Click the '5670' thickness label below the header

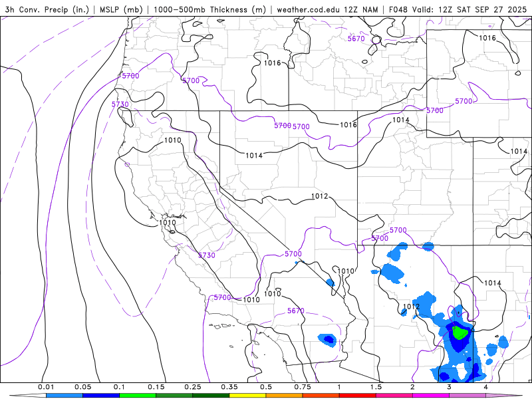(x=356, y=39)
